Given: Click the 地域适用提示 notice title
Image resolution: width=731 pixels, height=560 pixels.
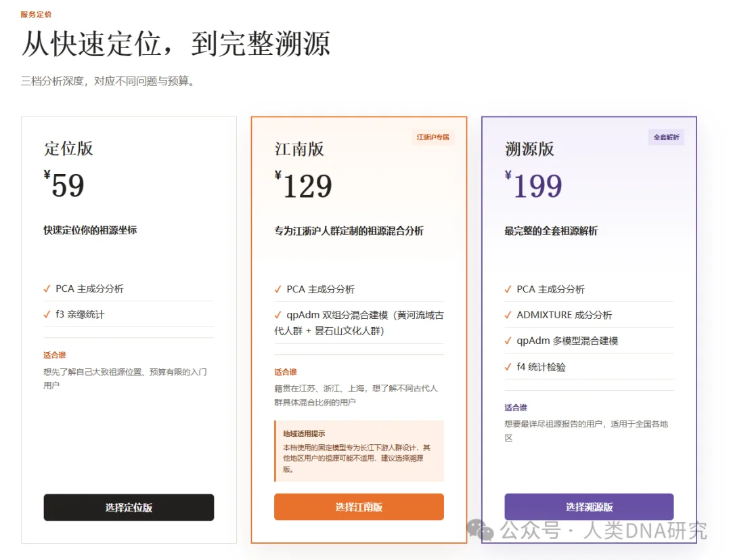Looking at the screenshot, I should 304,433.
